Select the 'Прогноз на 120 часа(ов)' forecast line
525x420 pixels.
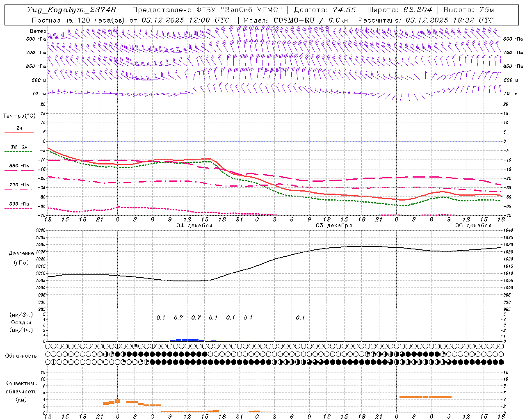[131, 20]
